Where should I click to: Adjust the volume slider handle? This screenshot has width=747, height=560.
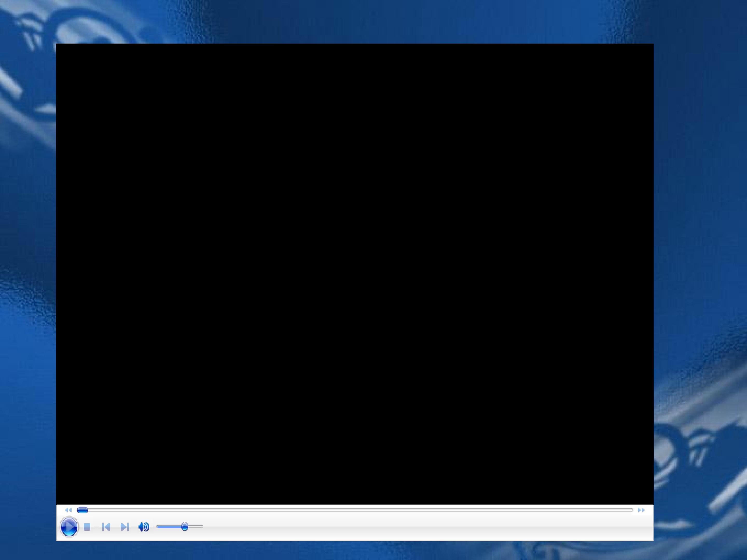[185, 527]
